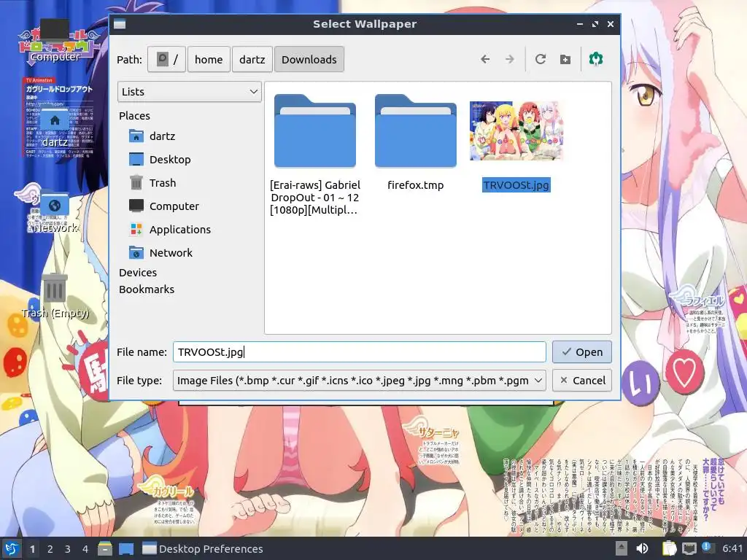The image size is (747, 560).
Task: Switch to workspace 1
Action: (32, 548)
